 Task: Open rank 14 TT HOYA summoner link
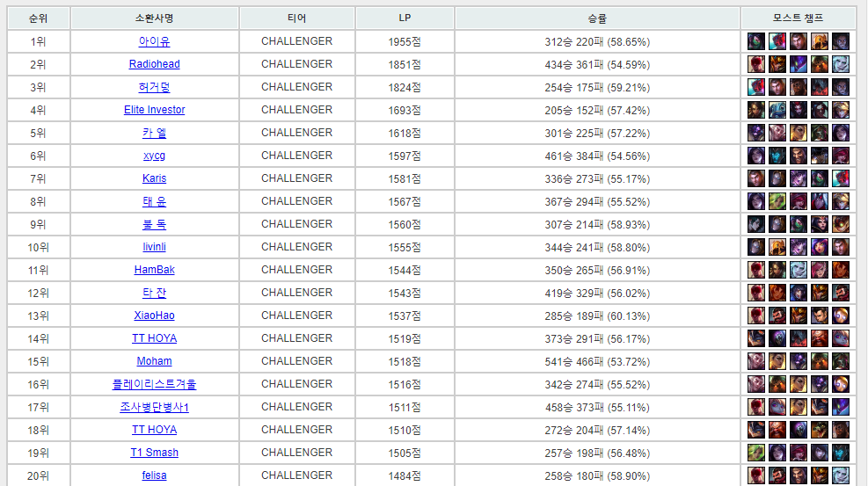click(154, 338)
